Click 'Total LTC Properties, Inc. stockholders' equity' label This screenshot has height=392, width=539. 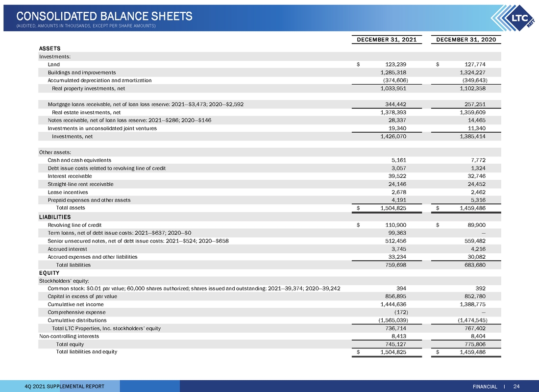[x=106, y=328]
